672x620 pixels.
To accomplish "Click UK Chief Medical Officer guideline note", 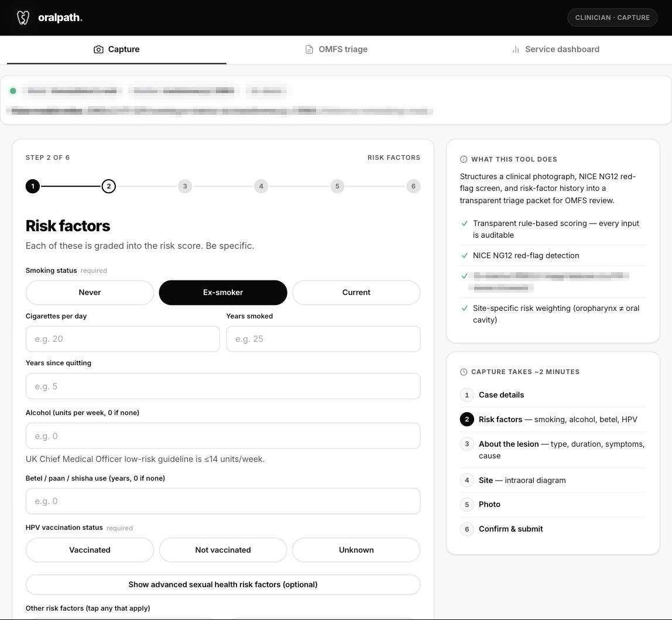I will coord(145,459).
